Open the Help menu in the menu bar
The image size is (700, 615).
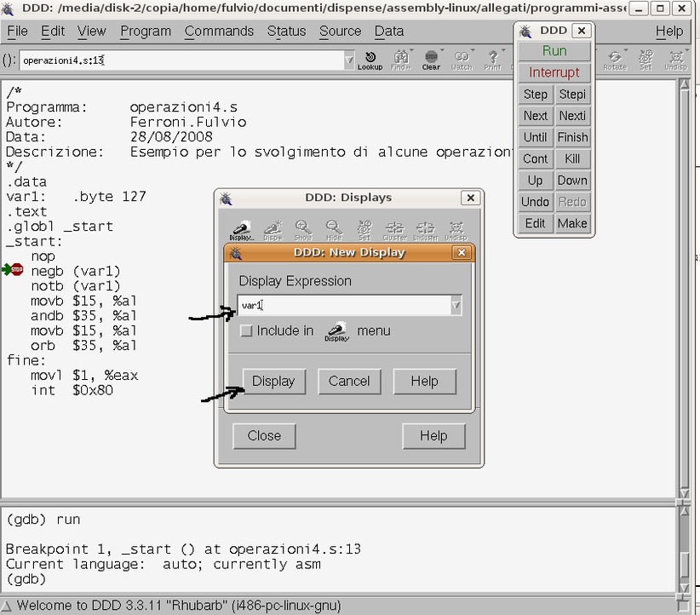coord(669,32)
